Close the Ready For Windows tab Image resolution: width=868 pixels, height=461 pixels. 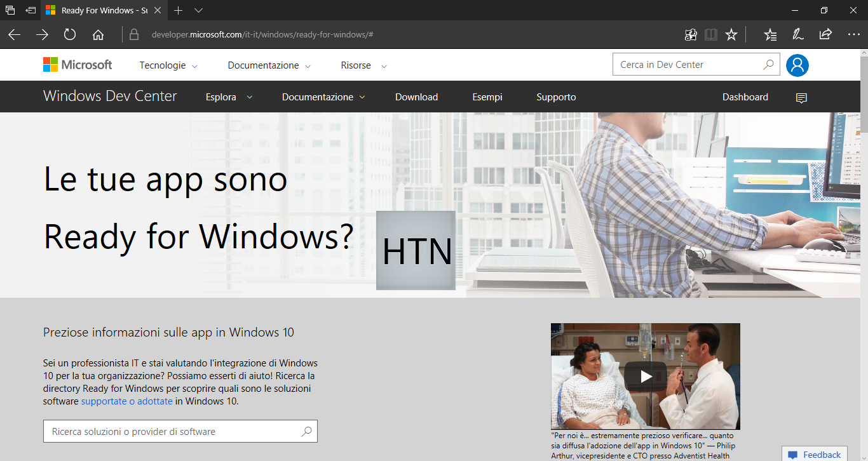point(158,10)
